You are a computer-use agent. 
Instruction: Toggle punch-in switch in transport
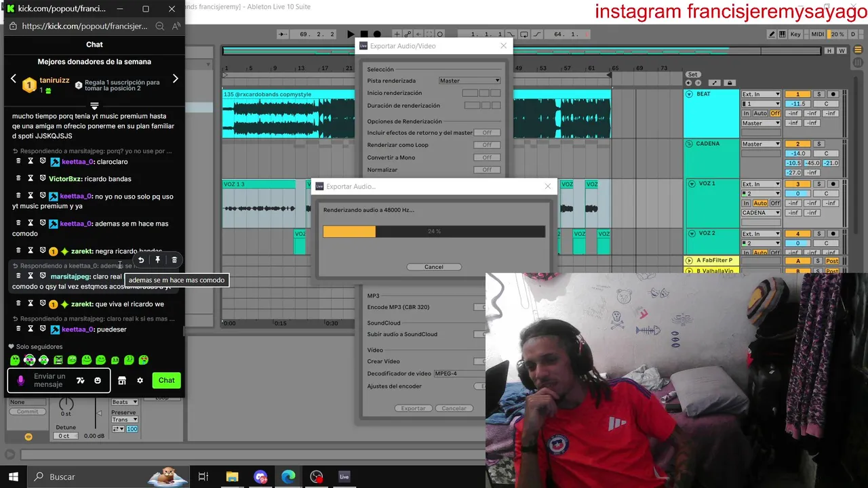[x=510, y=34]
